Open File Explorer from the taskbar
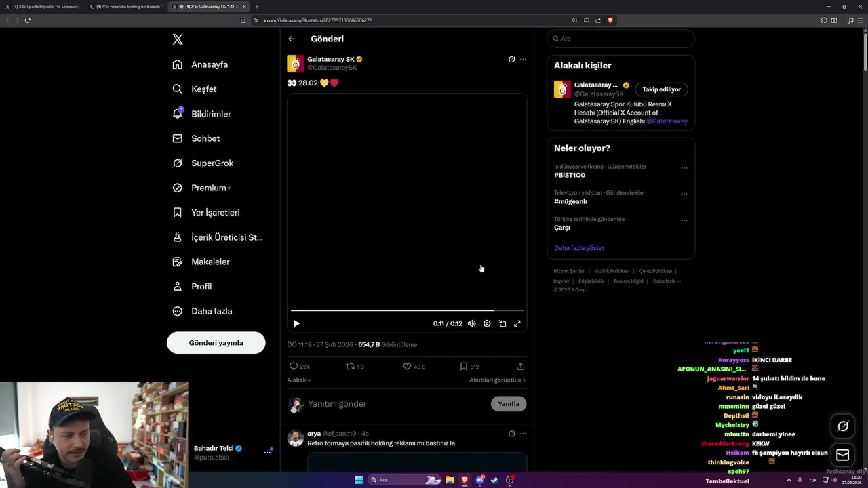Screen dimensions: 868x488 coord(450,480)
